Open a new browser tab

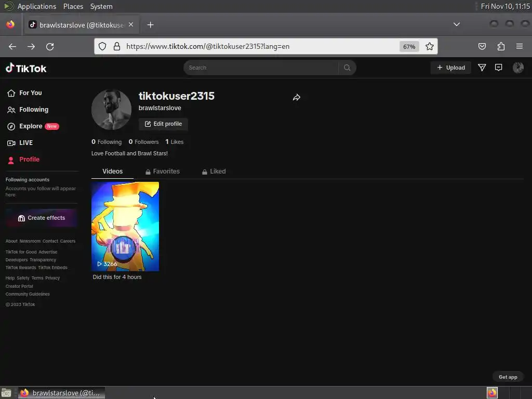150,25
